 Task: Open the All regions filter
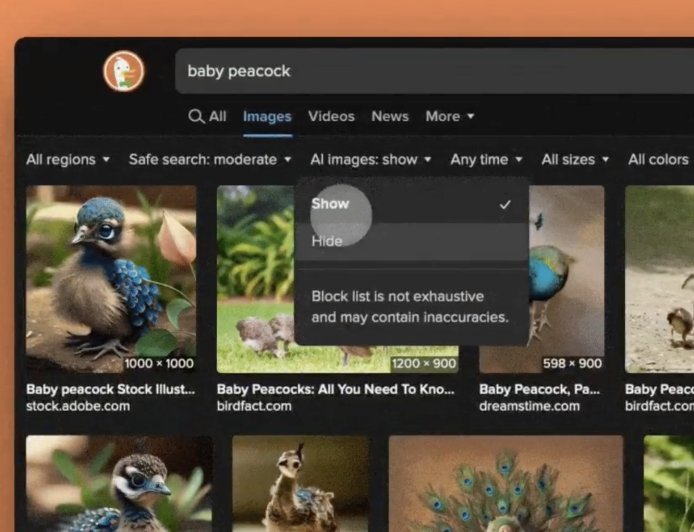68,159
